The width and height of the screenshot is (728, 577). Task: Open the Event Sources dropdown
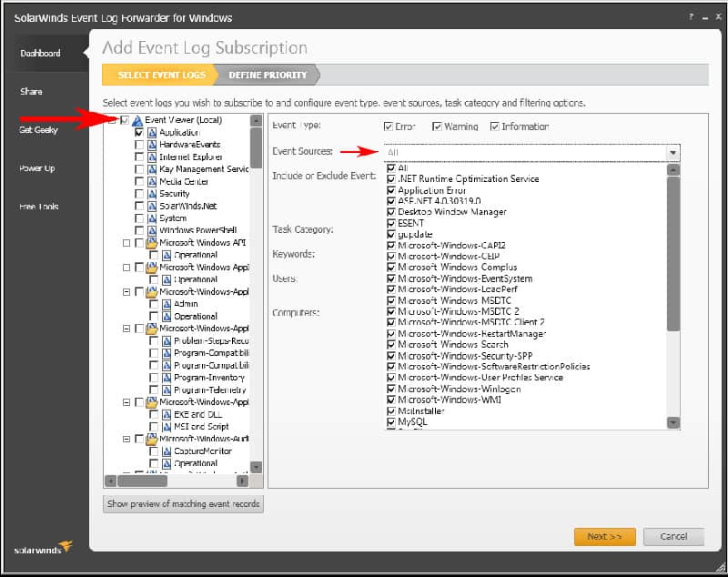click(673, 152)
